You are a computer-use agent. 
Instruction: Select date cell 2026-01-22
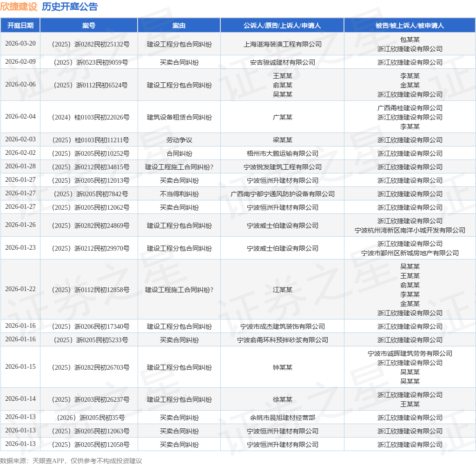(x=20, y=289)
